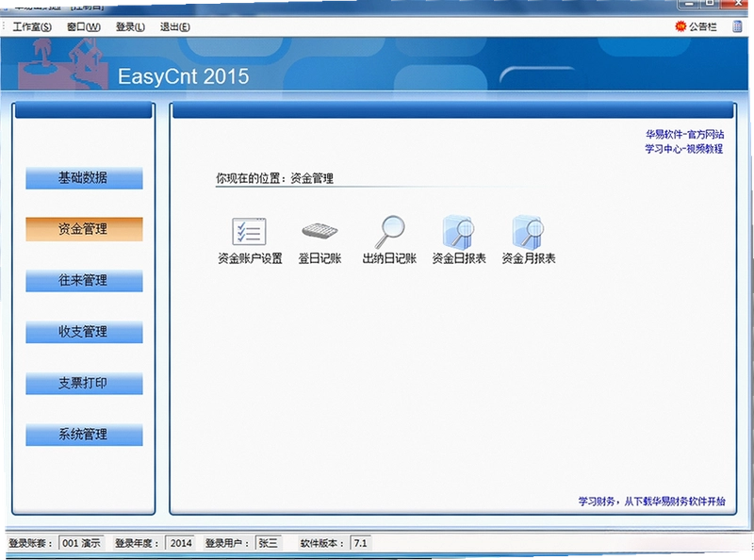Open the 资金账户设置 checklist icon
This screenshot has width=754, height=560.
tap(249, 231)
